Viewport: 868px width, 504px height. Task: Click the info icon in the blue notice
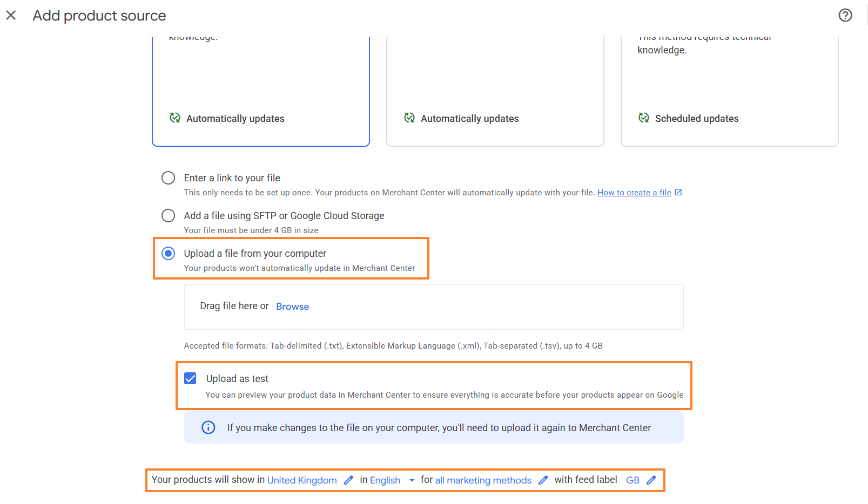[x=208, y=428]
